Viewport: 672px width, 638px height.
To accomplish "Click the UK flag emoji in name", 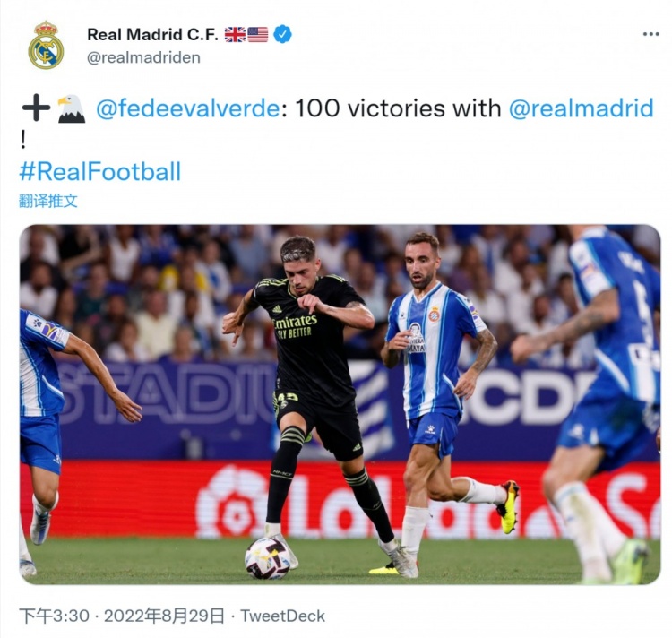I will [x=236, y=35].
